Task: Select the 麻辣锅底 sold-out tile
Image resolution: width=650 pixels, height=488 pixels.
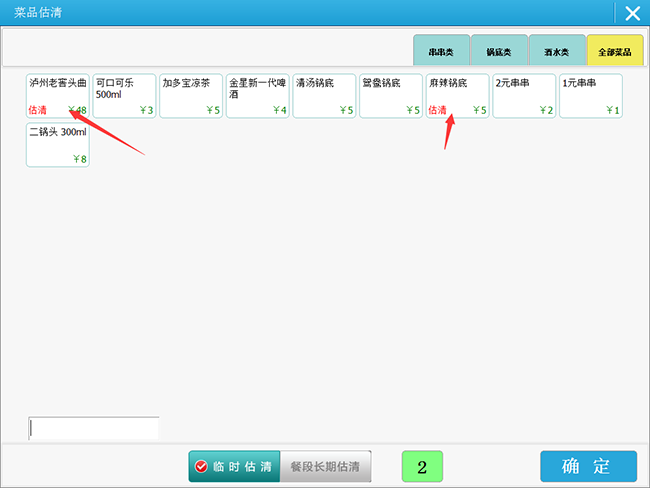Action: 457,96
